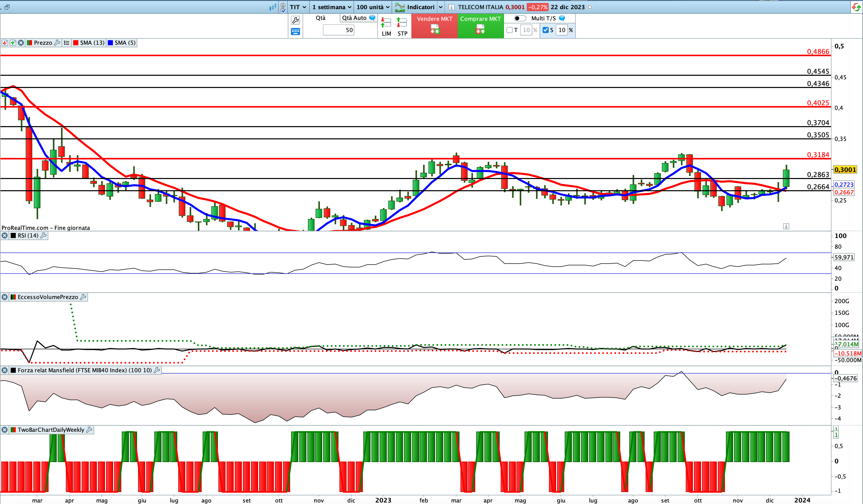Open Forza relat Mansfield settings wrench
This screenshot has height=504, width=863.
(x=157, y=370)
